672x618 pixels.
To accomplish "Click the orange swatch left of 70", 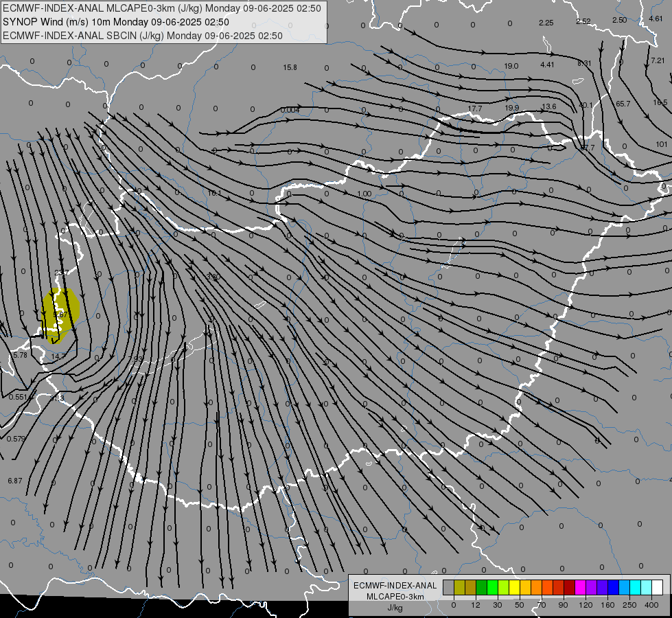I will [x=537, y=587].
